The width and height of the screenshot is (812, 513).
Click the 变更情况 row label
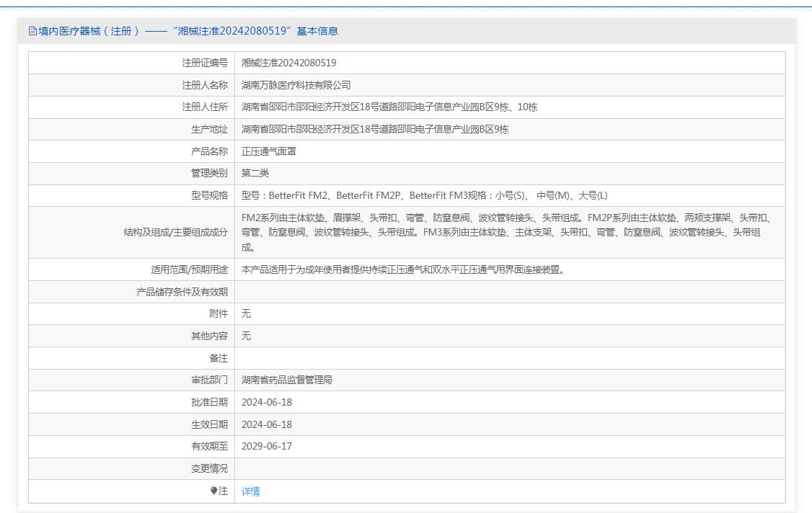tap(209, 468)
